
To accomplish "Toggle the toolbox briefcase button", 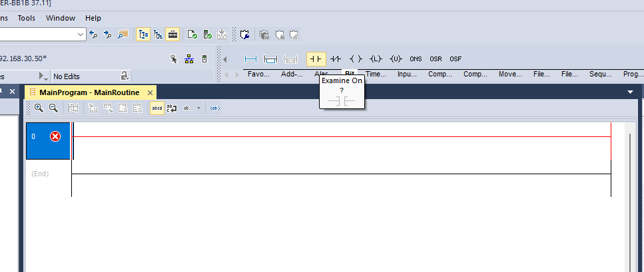I will tap(172, 34).
